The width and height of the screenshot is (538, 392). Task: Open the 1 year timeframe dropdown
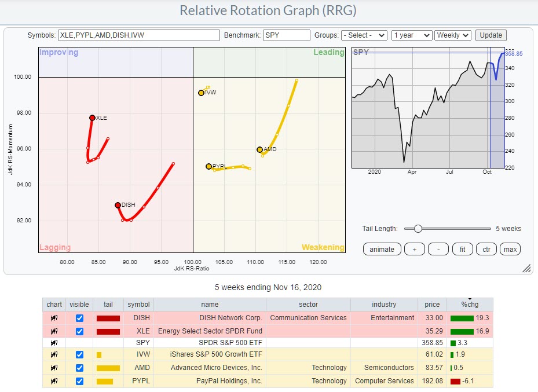(412, 35)
